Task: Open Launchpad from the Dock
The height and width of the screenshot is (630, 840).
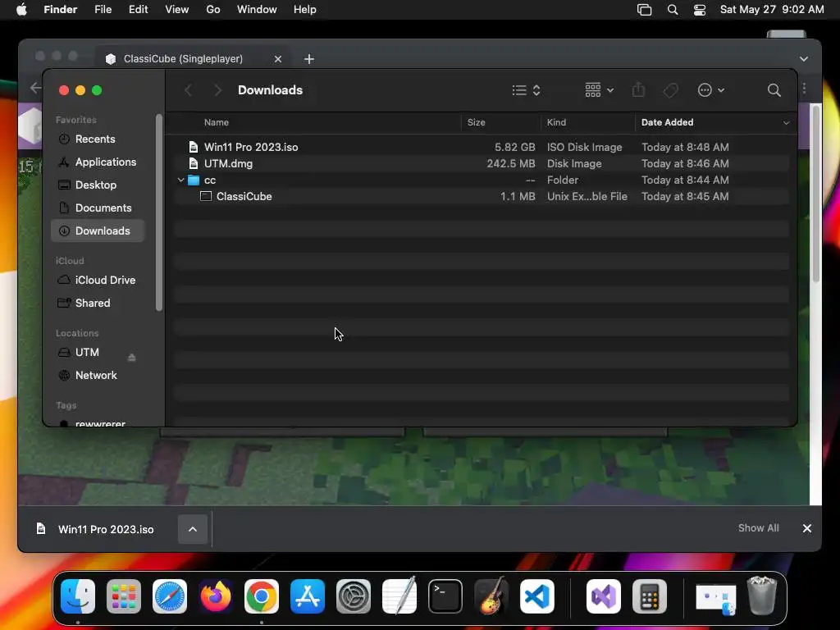Action: (124, 596)
